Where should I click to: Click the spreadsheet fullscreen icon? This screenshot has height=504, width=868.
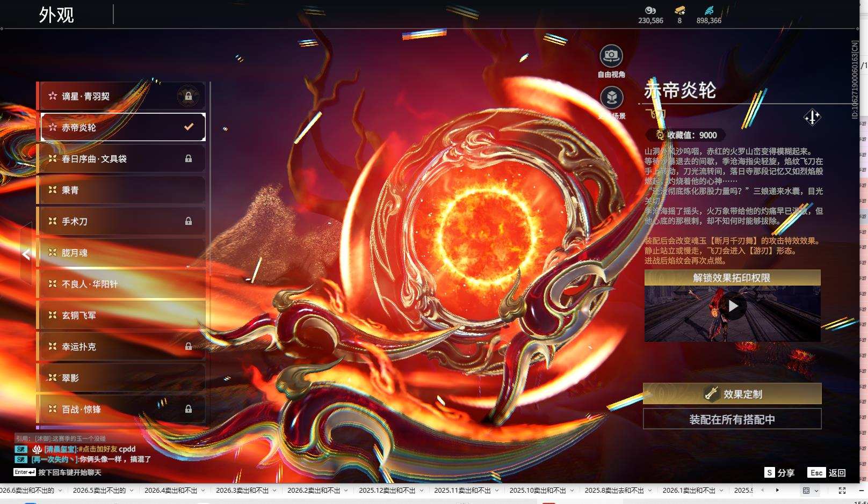pyautogui.click(x=842, y=491)
